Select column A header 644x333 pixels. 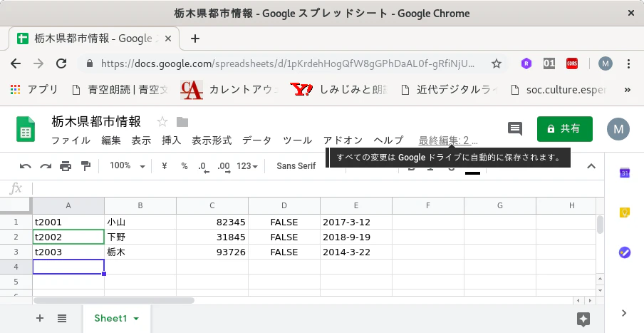coord(68,205)
